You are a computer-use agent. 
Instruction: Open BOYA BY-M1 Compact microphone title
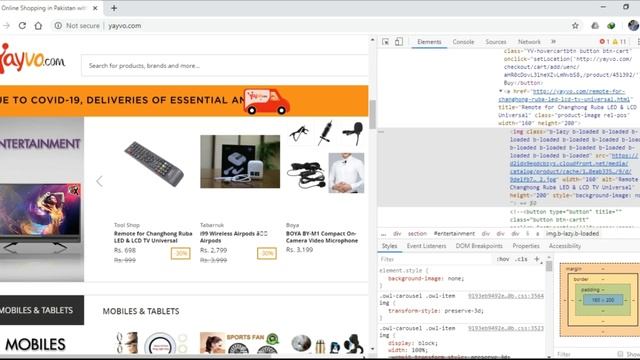tap(322, 237)
